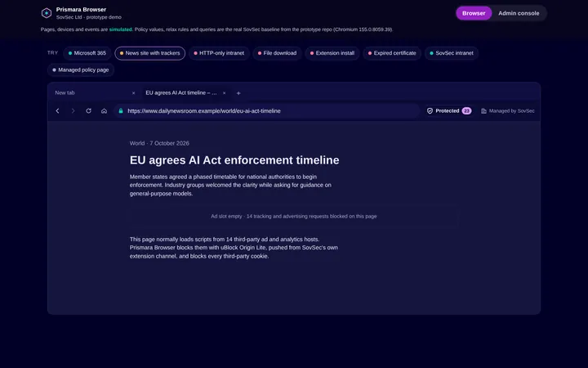
Task: Open the Managed policy page scenario
Action: [x=81, y=70]
